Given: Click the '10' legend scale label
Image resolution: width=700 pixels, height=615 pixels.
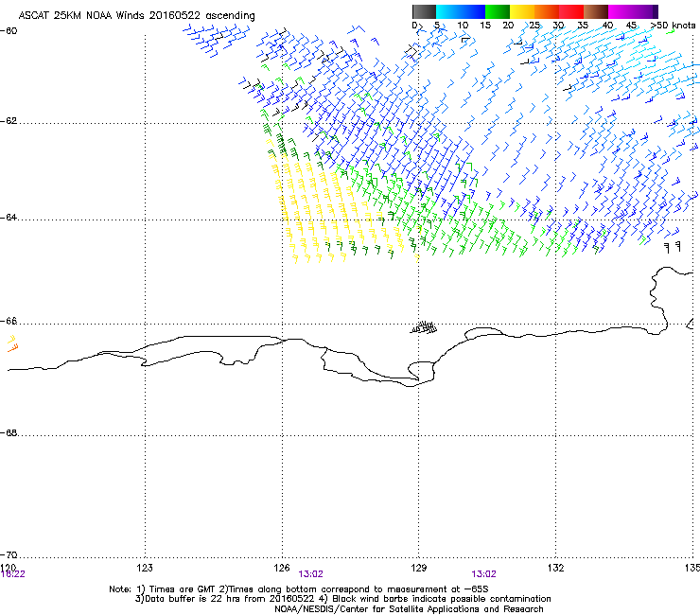Looking at the screenshot, I should (x=463, y=26).
